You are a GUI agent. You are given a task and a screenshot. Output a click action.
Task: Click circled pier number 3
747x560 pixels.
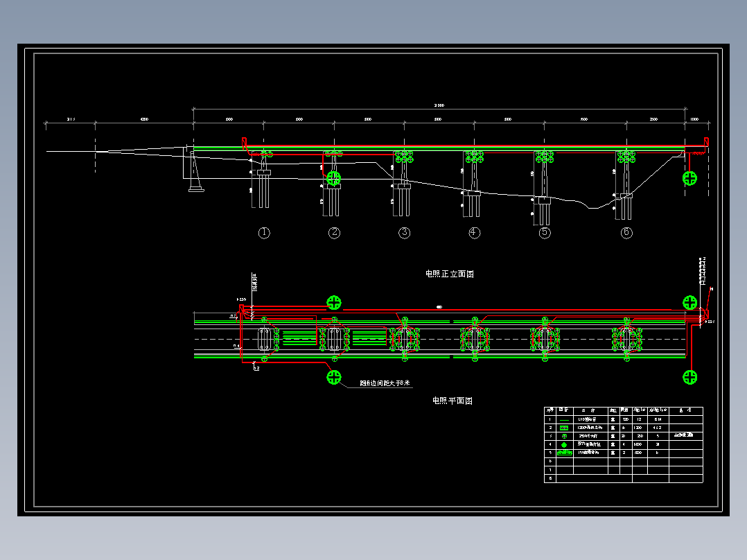405,233
